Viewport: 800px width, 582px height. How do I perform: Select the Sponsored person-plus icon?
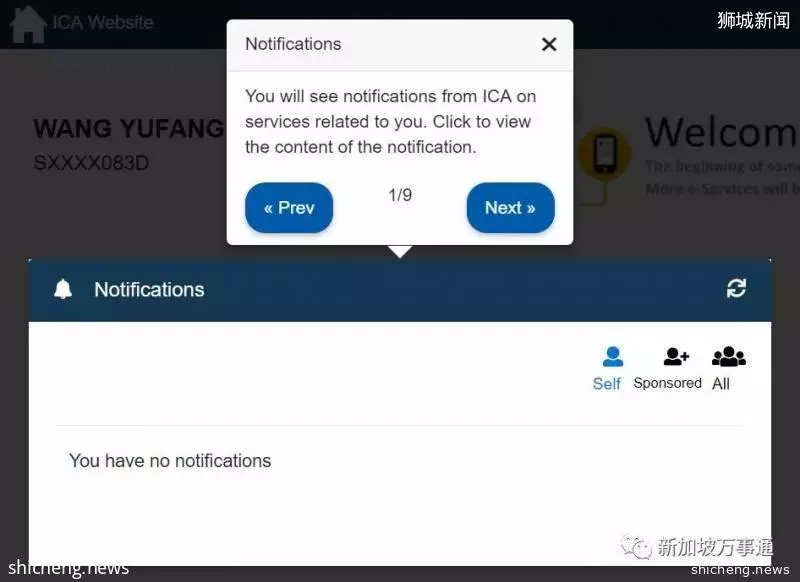(x=676, y=356)
